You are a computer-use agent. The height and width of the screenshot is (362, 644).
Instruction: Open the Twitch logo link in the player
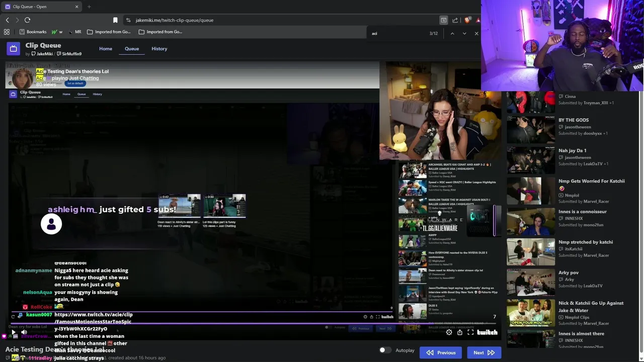487,332
